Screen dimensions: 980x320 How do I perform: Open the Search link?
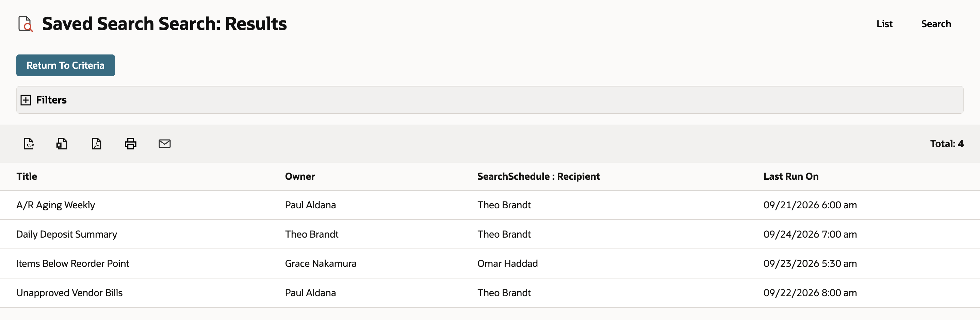click(x=936, y=24)
